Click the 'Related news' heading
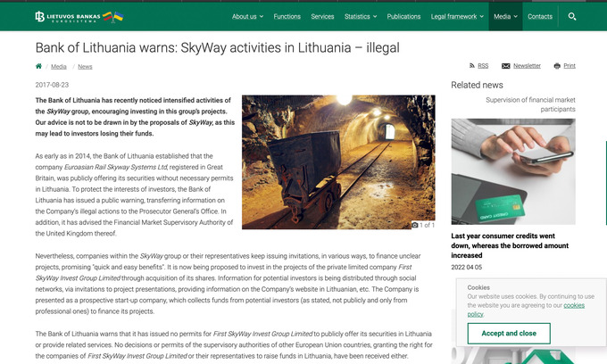 click(477, 85)
